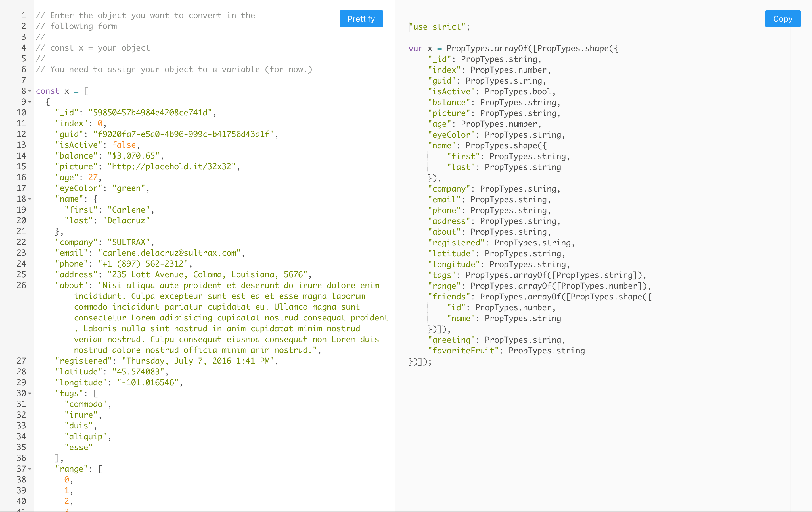Click the Prettify button
The height and width of the screenshot is (512, 812).
[x=361, y=19]
